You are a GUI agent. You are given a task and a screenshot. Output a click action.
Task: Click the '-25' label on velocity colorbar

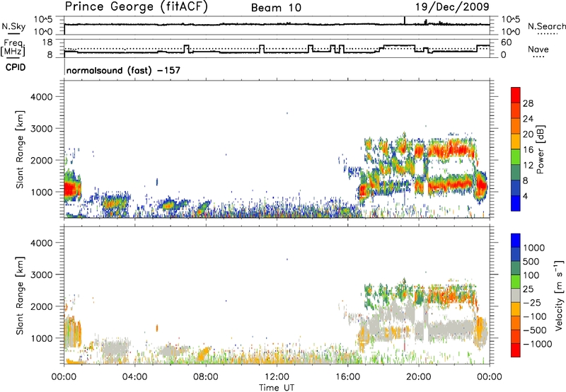[531, 303]
